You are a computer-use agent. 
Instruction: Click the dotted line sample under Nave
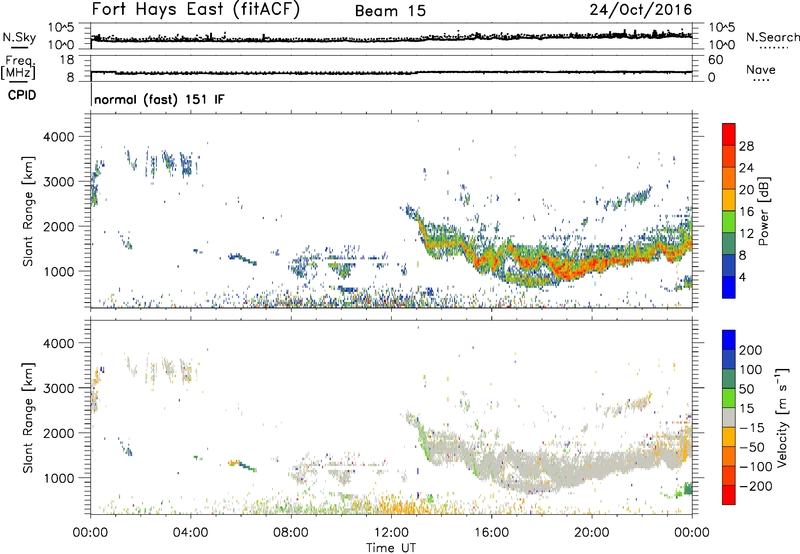(x=761, y=81)
